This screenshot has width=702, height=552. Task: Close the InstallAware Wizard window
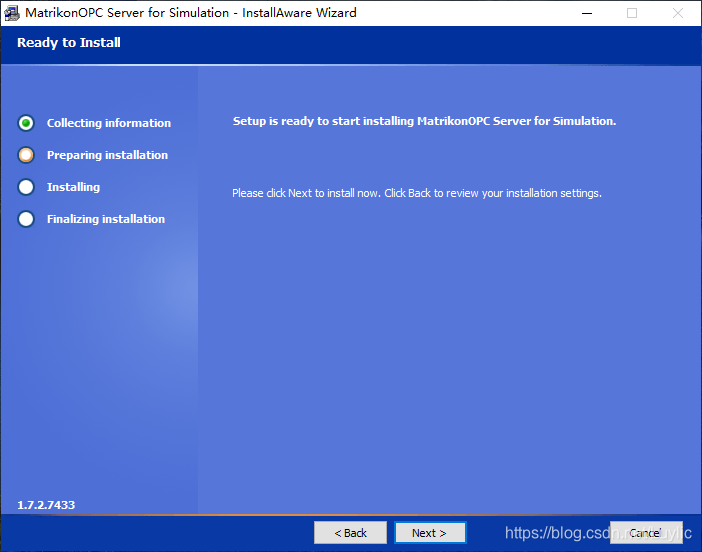[678, 13]
